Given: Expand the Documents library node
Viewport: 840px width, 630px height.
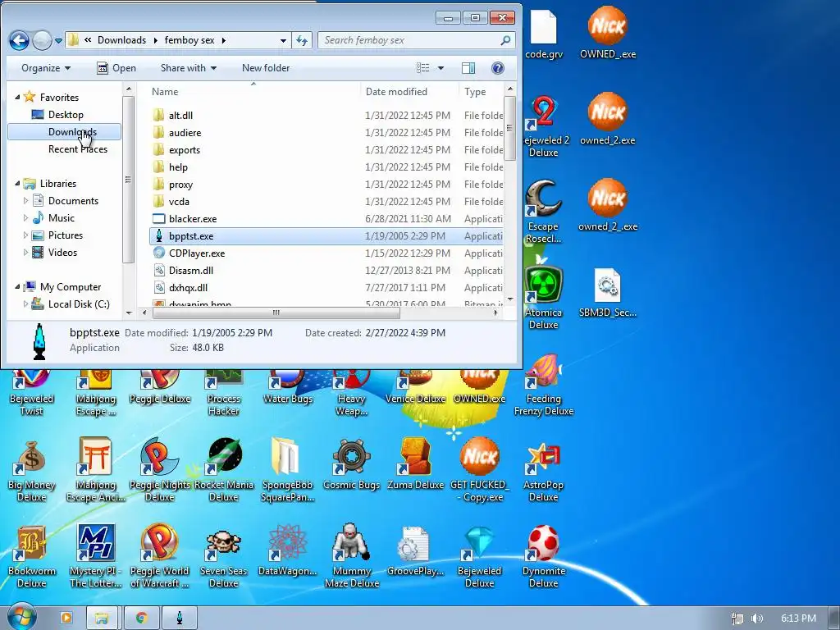Looking at the screenshot, I should click(x=25, y=200).
